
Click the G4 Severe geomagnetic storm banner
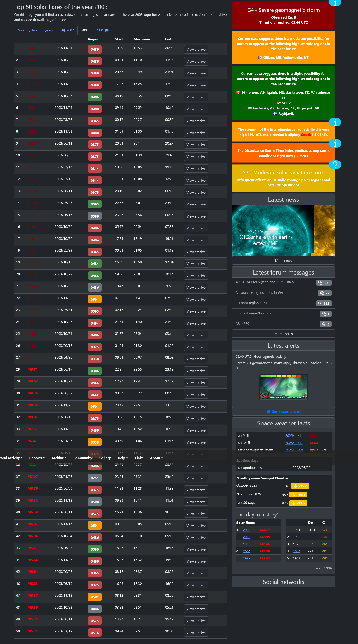point(284,16)
